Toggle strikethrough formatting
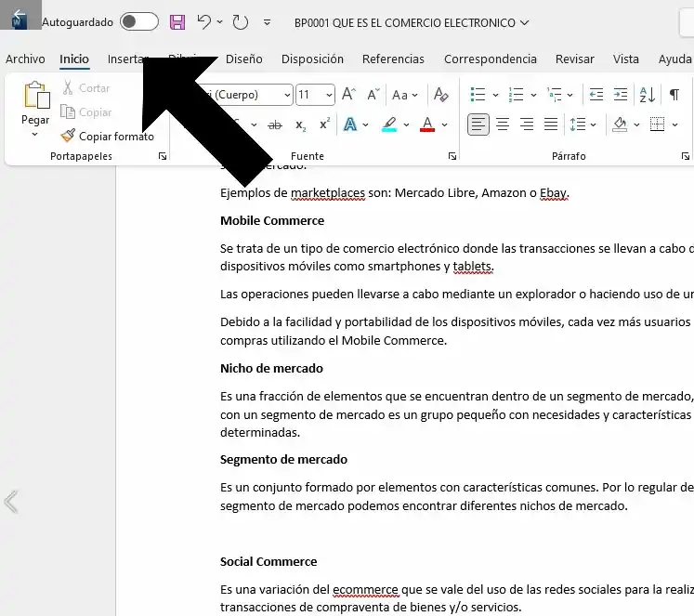Screen dimensions: 694x616 [x=275, y=125]
